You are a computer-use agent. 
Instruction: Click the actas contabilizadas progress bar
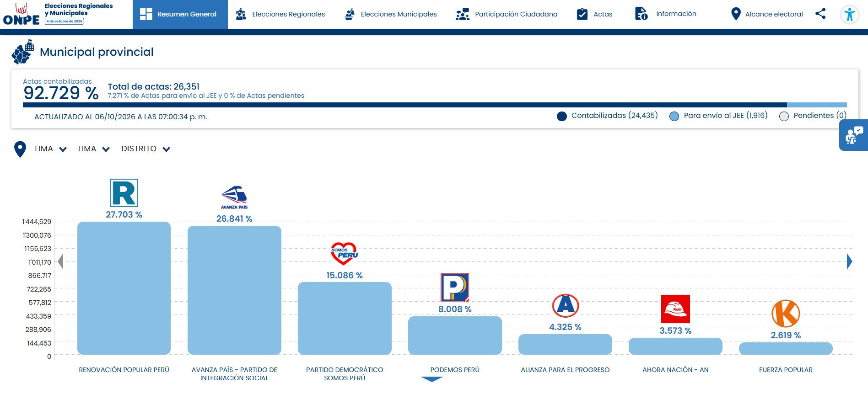tap(435, 105)
